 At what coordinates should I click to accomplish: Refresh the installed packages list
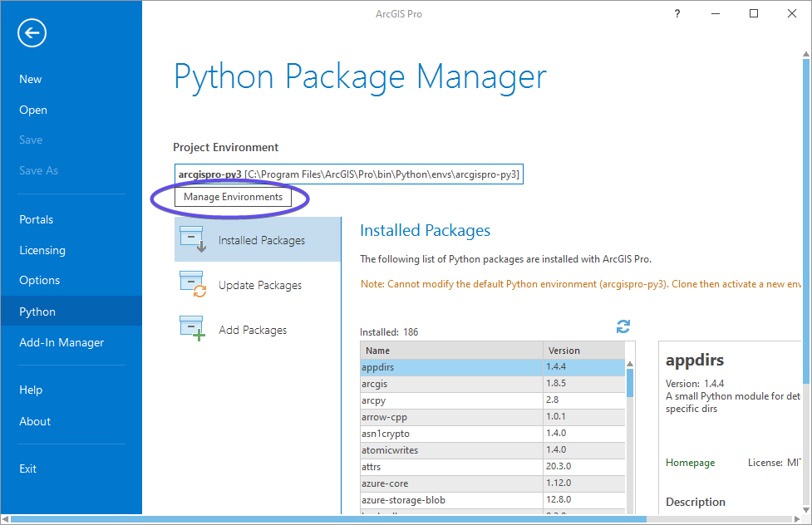click(623, 326)
